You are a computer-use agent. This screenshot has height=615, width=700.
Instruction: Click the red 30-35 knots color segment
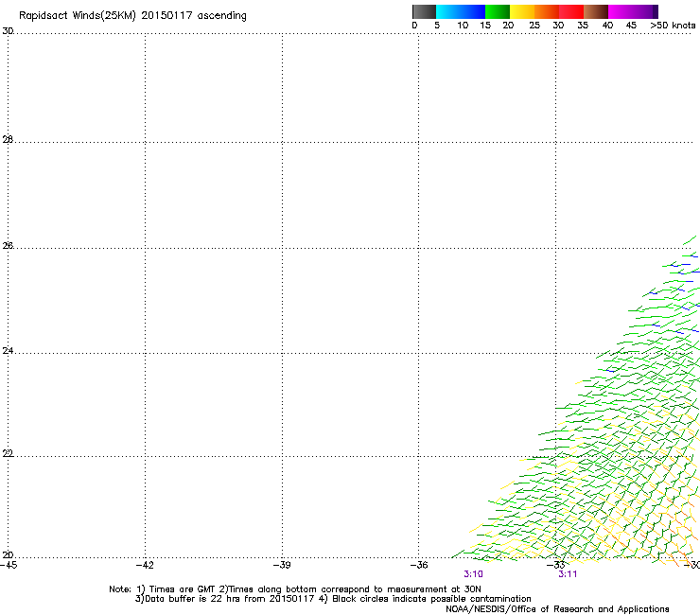[x=571, y=11]
